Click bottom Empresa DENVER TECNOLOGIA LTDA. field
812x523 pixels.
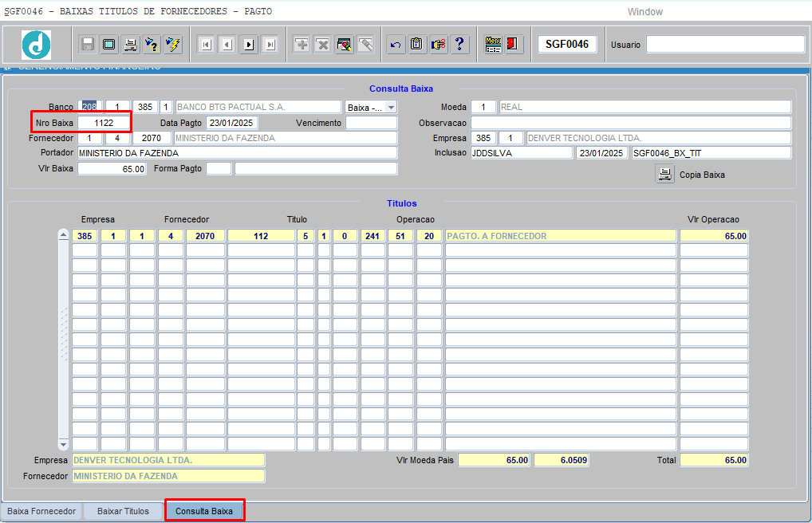point(168,460)
